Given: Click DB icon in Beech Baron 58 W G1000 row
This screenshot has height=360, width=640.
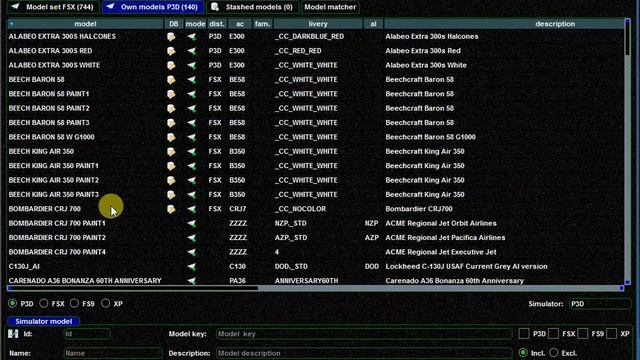Looking at the screenshot, I should pyautogui.click(x=171, y=137).
